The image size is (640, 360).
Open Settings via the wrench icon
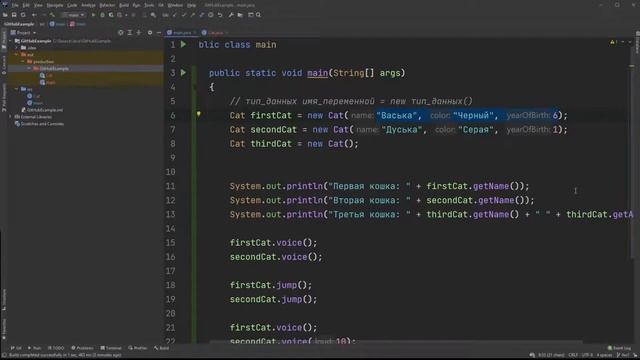tap(231, 15)
